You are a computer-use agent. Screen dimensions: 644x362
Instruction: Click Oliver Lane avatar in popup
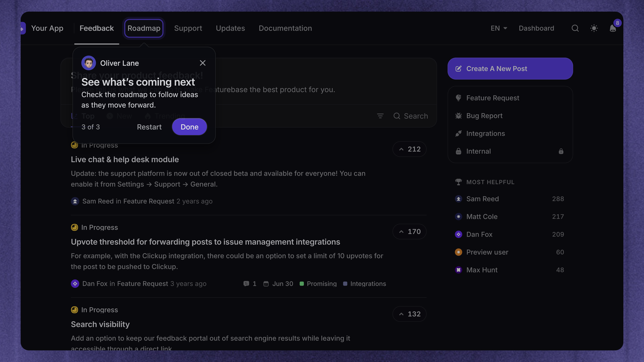click(x=88, y=63)
